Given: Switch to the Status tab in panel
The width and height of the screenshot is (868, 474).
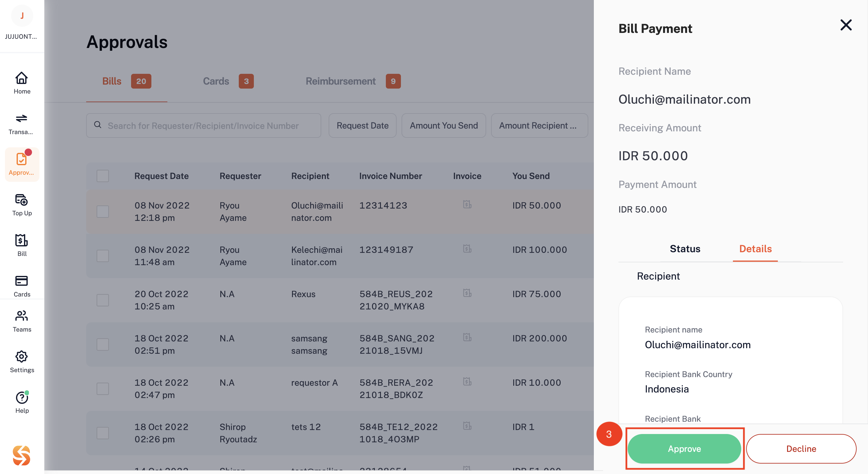Looking at the screenshot, I should pyautogui.click(x=685, y=249).
